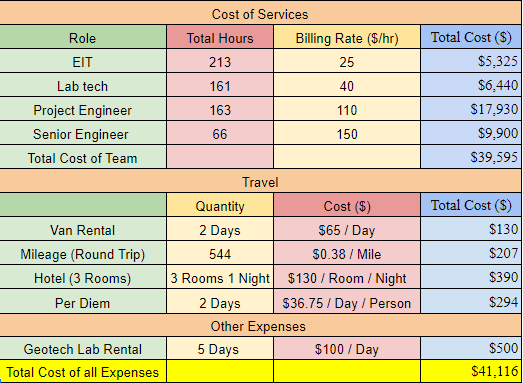Click the Quantity column header cell

(220, 205)
